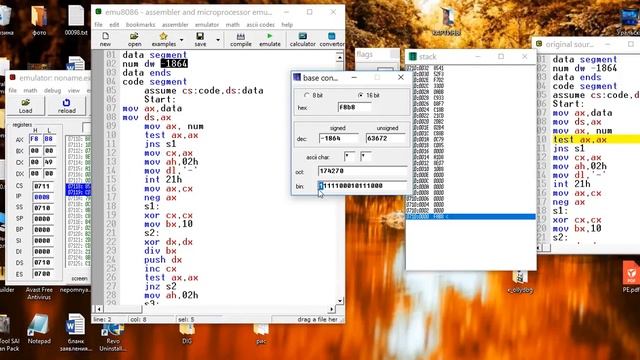Compile the program with the compile icon
Viewport: 640px width, 360px height.
pyautogui.click(x=241, y=39)
